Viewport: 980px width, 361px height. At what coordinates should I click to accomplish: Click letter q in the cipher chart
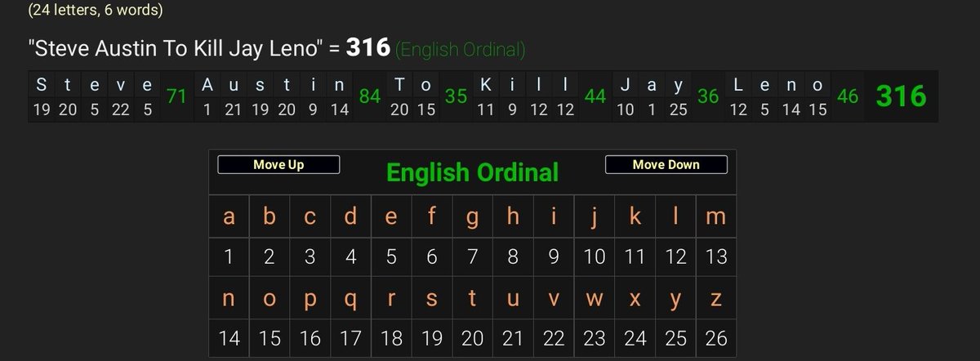(351, 299)
